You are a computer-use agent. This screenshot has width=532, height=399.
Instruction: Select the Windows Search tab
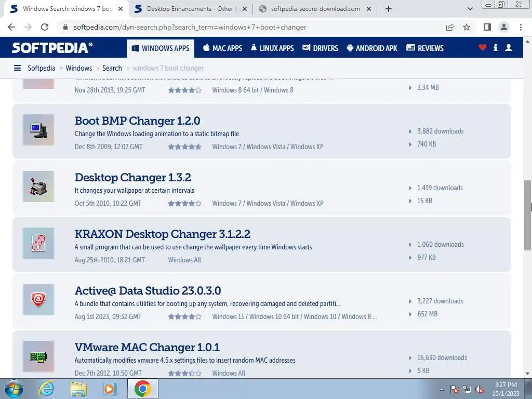[67, 9]
